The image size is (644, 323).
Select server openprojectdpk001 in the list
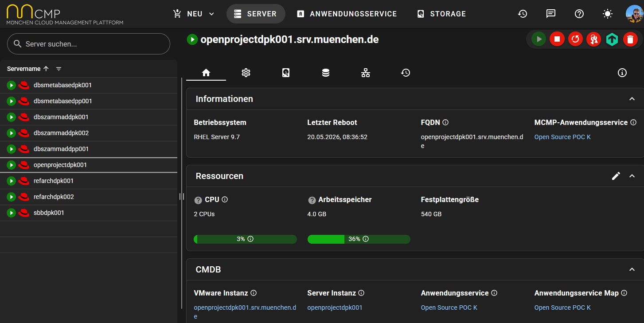[89, 165]
